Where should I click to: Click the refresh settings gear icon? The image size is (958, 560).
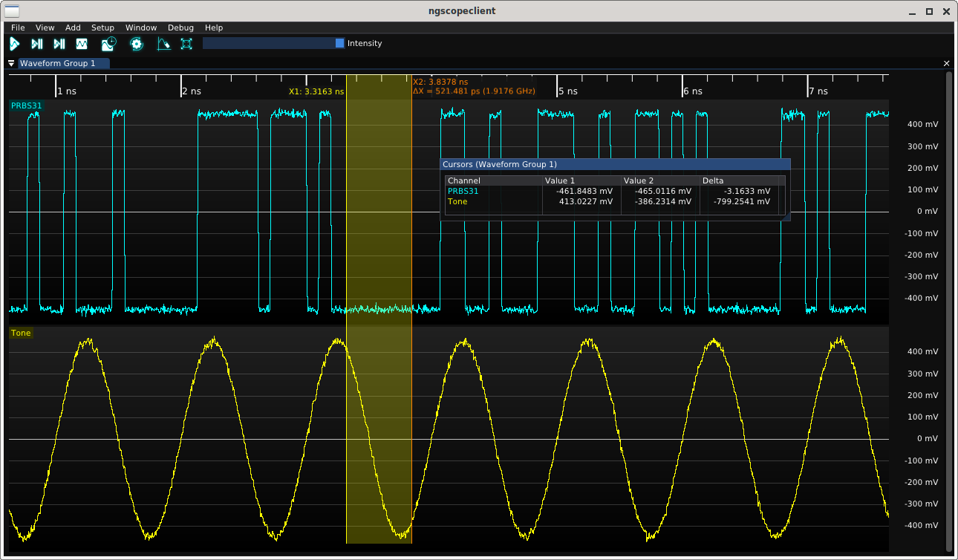pos(136,44)
